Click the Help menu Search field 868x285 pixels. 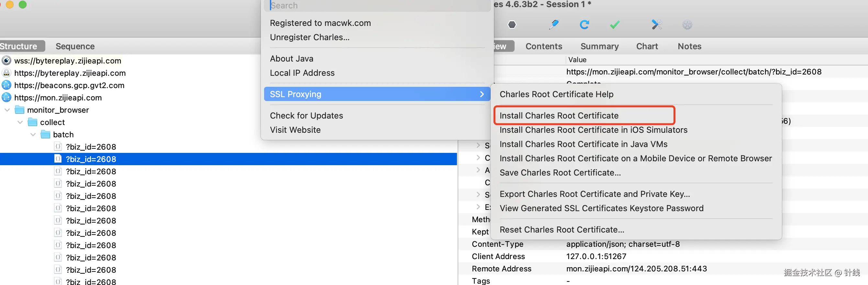click(x=377, y=6)
